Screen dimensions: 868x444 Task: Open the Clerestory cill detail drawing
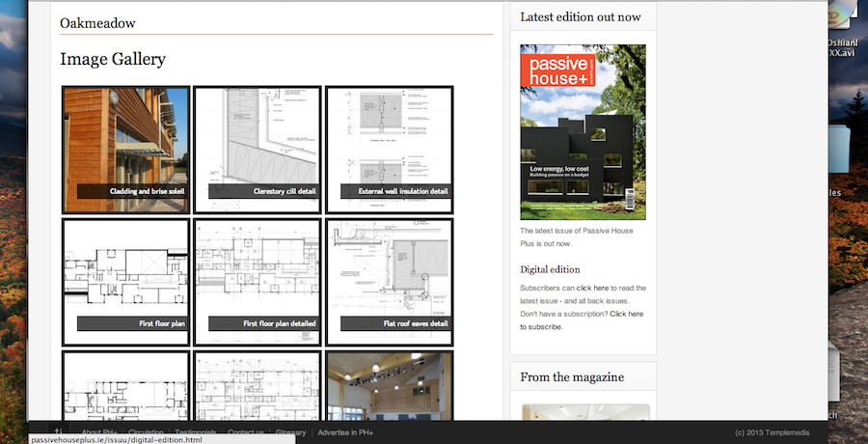click(x=258, y=149)
